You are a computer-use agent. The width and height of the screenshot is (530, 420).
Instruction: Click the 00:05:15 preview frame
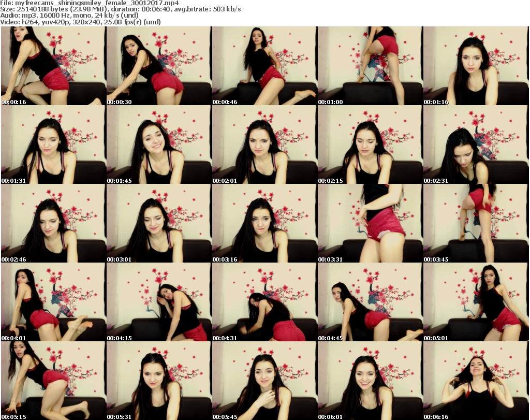point(53,381)
